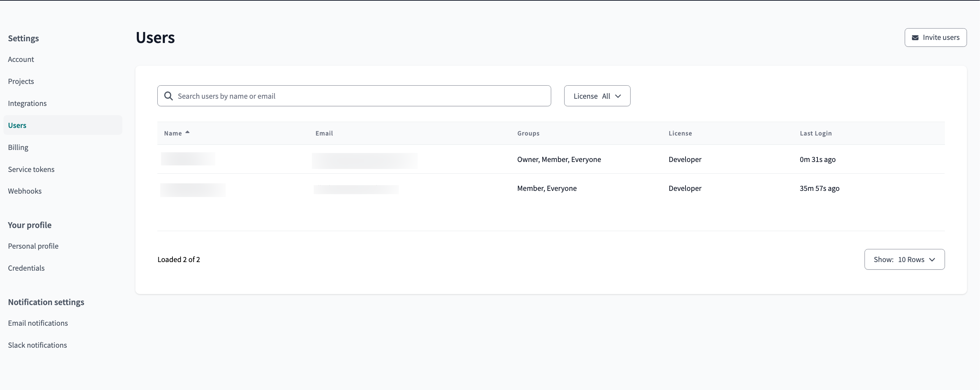Click the user search input field

[x=354, y=96]
